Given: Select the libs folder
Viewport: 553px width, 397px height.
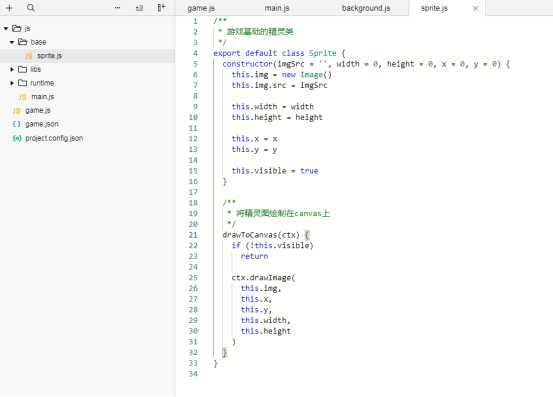Looking at the screenshot, I should 35,69.
